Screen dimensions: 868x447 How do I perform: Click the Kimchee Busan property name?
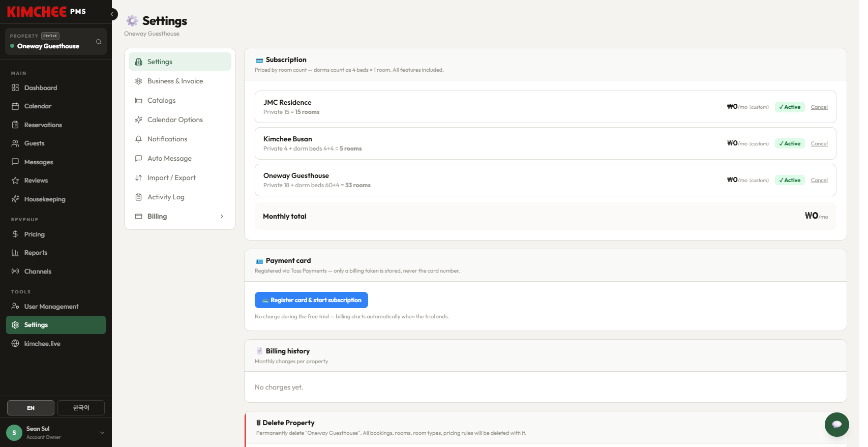point(288,139)
